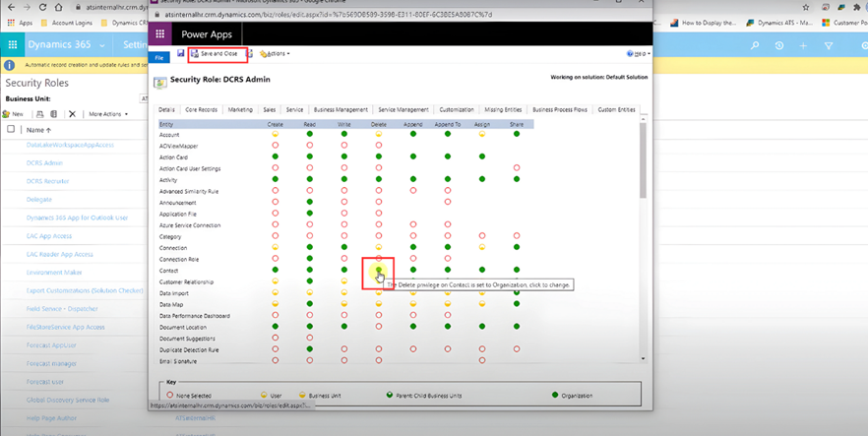Image resolution: width=868 pixels, height=436 pixels.
Task: Click the Delete column header
Action: (x=379, y=124)
